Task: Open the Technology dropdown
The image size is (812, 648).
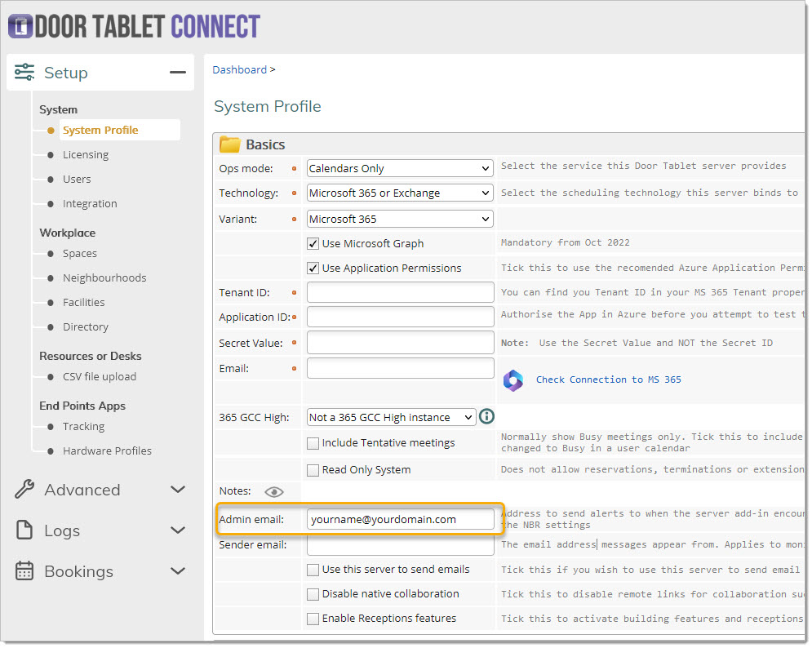Action: [400, 193]
